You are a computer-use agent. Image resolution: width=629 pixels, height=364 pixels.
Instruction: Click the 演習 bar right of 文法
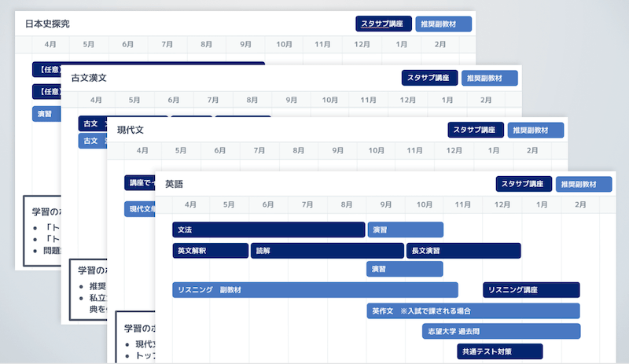tap(405, 230)
